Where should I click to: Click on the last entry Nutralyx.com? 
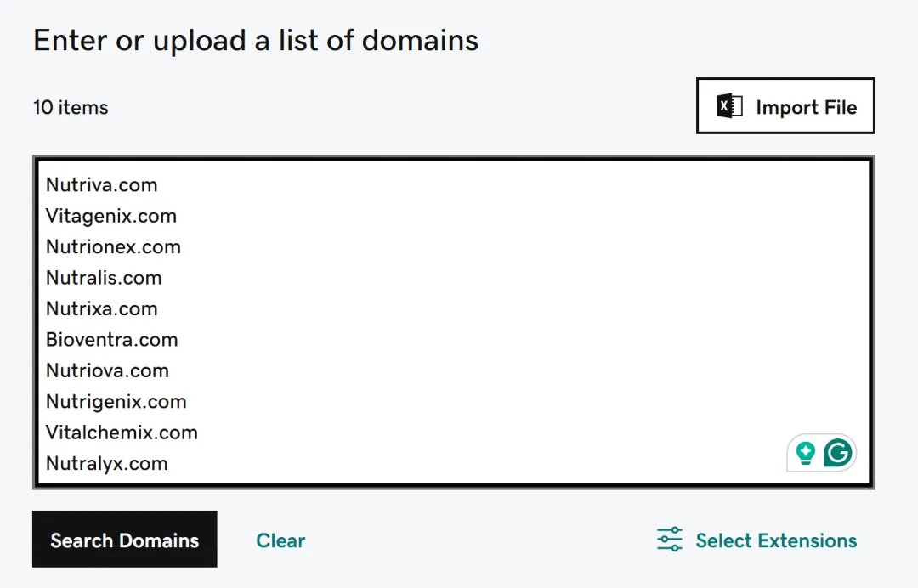coord(107,464)
